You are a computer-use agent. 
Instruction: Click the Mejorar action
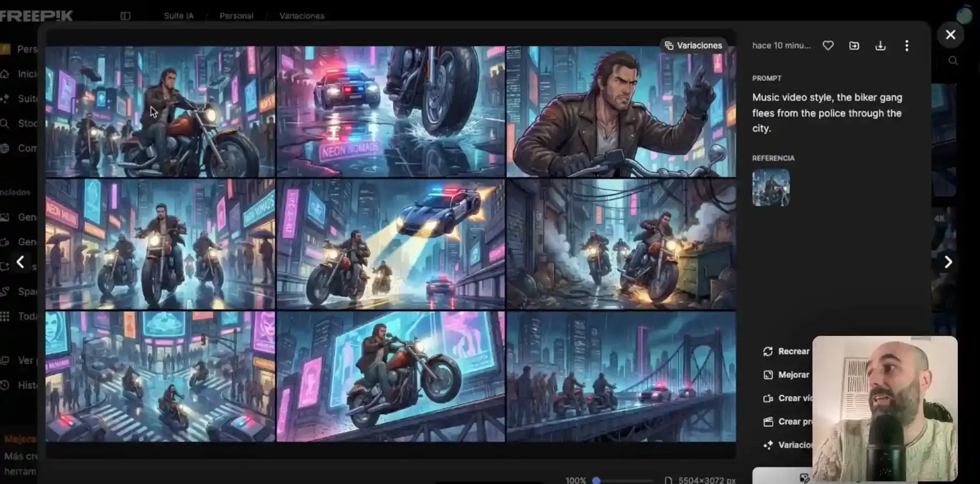click(x=787, y=375)
